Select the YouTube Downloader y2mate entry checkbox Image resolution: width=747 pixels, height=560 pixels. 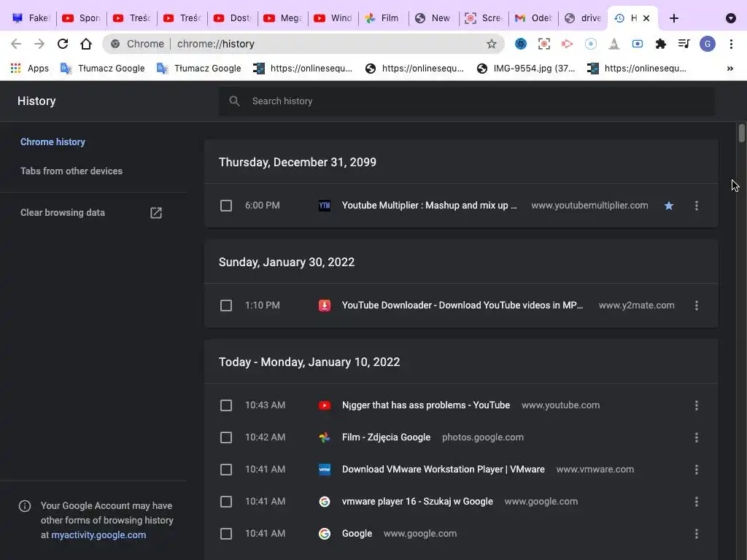click(226, 306)
